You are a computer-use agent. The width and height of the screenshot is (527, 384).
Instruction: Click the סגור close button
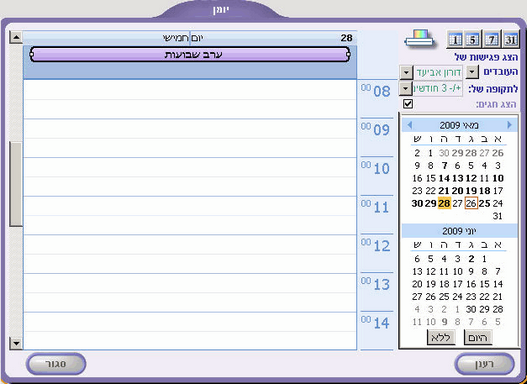(x=56, y=364)
